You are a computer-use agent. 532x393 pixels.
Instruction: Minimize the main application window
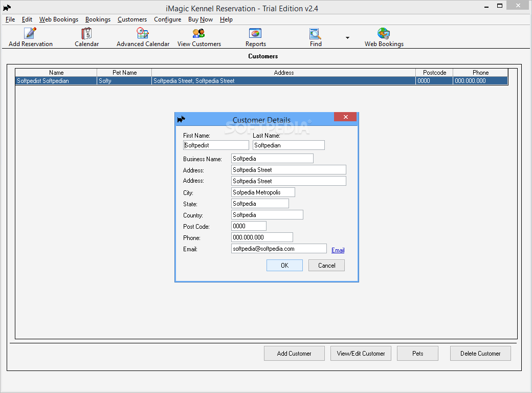(x=486, y=6)
